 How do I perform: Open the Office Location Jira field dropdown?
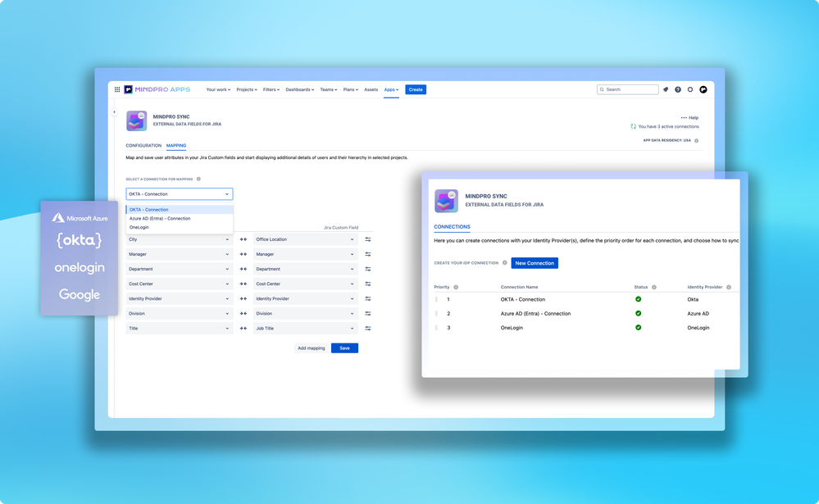305,239
